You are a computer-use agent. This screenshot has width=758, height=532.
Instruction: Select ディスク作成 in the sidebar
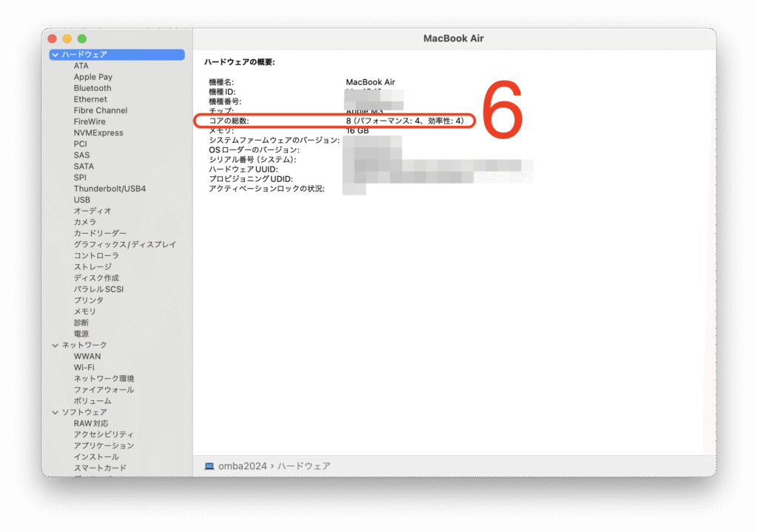click(96, 277)
